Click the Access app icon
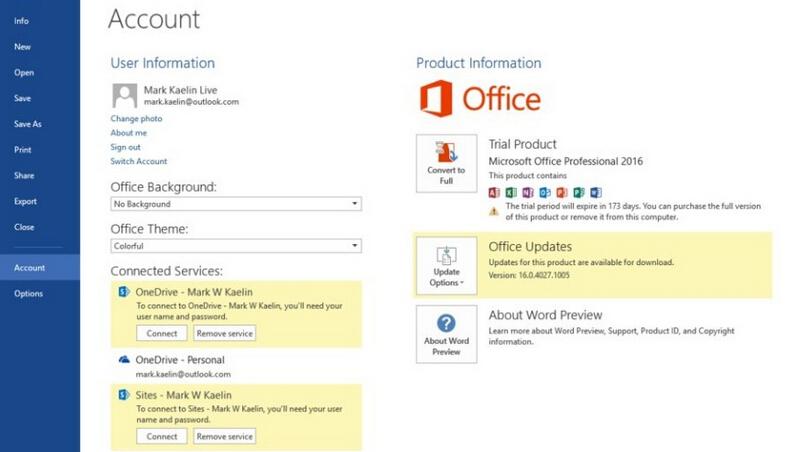 tap(494, 192)
